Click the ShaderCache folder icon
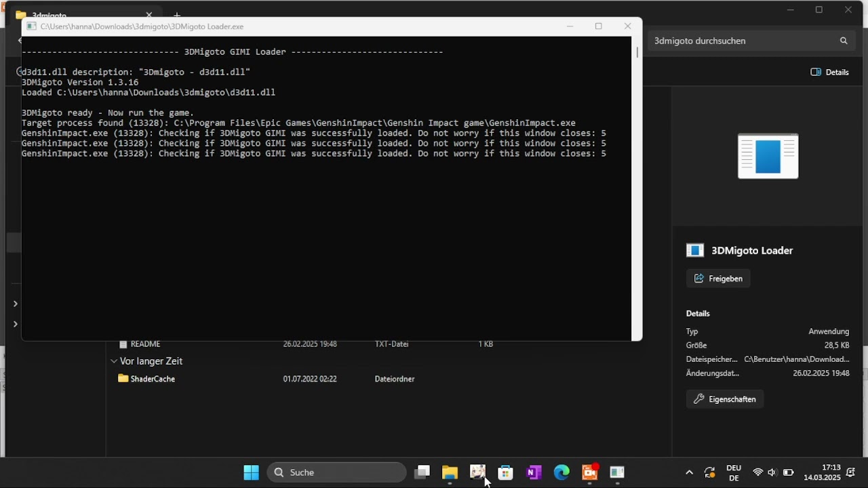This screenshot has height=488, width=868. point(123,378)
